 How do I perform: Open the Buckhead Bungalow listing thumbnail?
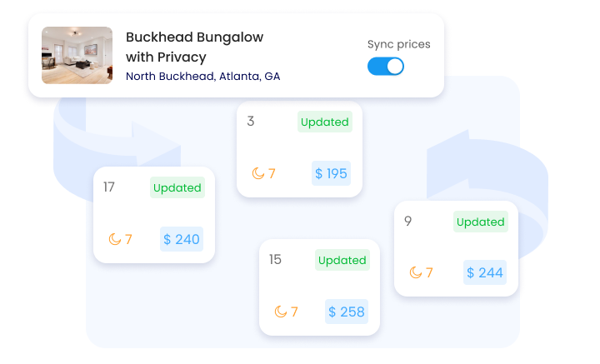77,55
